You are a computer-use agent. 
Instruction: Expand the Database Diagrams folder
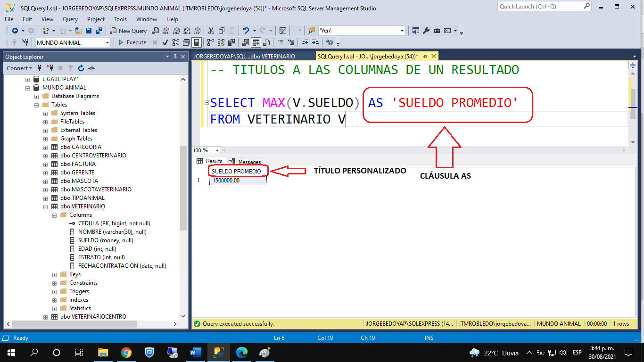(x=37, y=96)
